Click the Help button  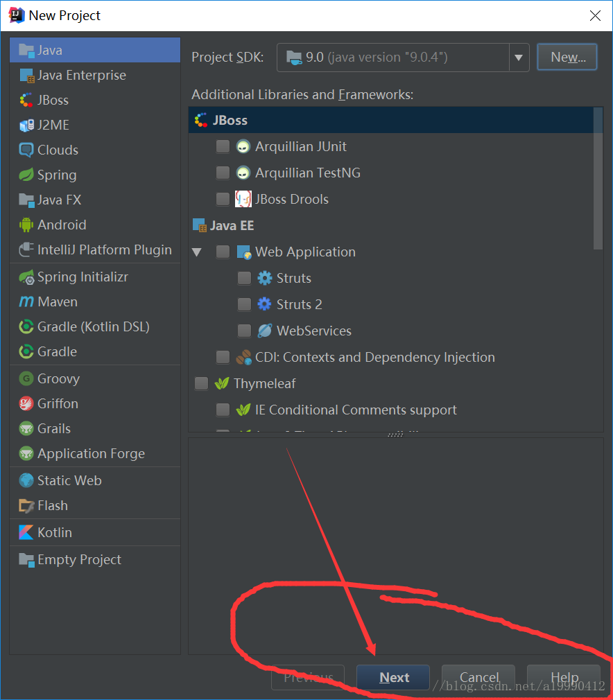[564, 677]
